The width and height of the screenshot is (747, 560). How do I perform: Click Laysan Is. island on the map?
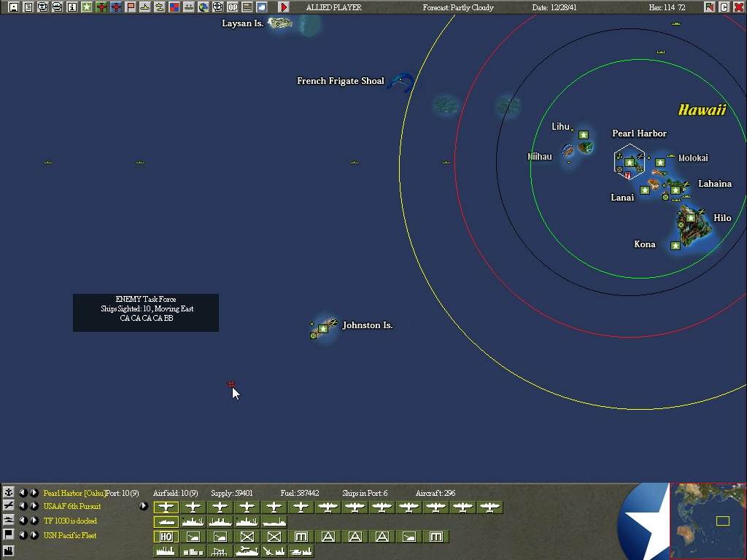coord(280,23)
